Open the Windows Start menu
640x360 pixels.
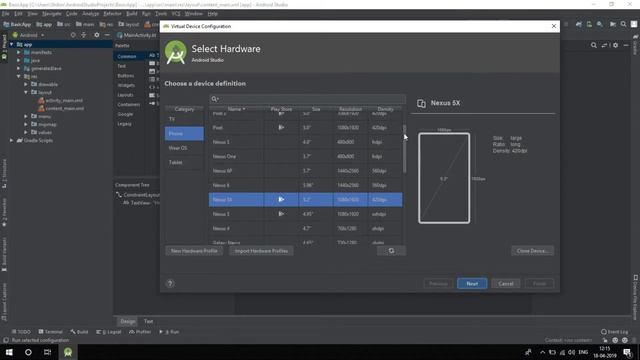(9, 352)
